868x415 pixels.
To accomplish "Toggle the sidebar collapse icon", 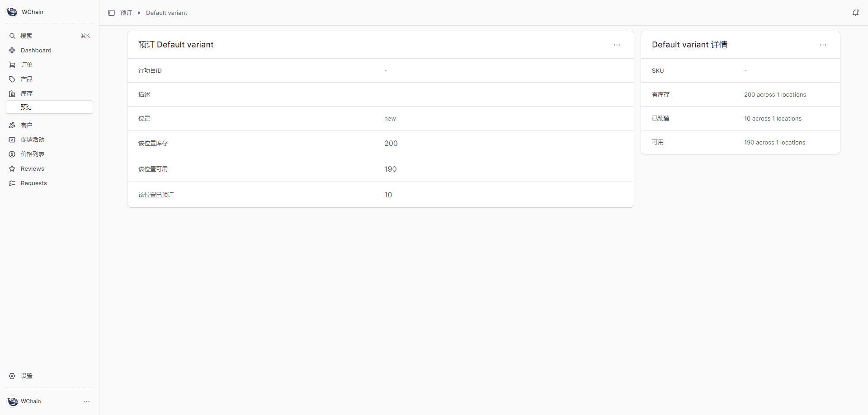I will (111, 13).
